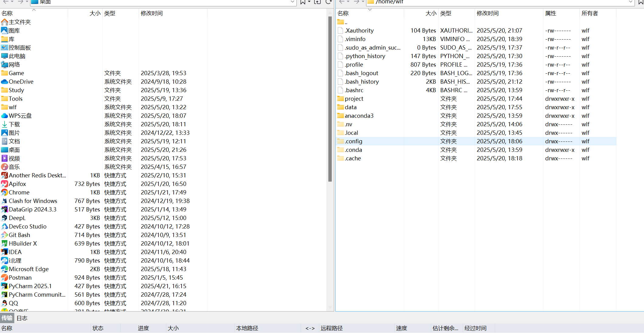Open the local bookmark dropdown arrow
Image resolution: width=644 pixels, height=335 pixels.
309,2
